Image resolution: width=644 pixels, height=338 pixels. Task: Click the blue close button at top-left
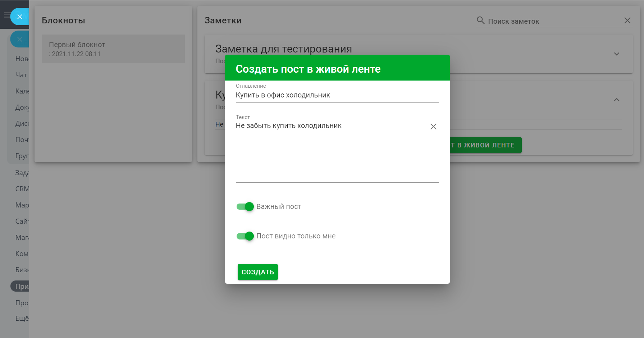(19, 17)
